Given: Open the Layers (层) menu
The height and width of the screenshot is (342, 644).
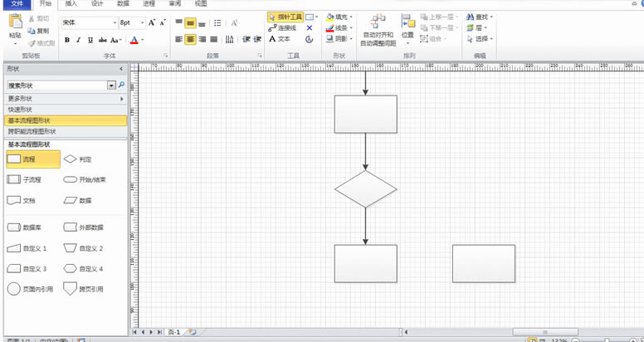Looking at the screenshot, I should pyautogui.click(x=477, y=28).
